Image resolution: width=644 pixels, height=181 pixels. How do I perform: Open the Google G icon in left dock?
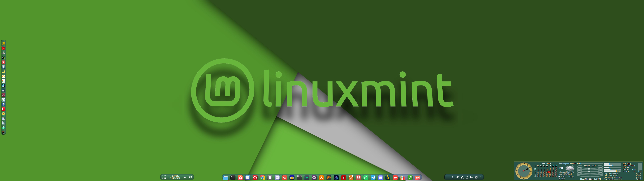tap(3, 81)
